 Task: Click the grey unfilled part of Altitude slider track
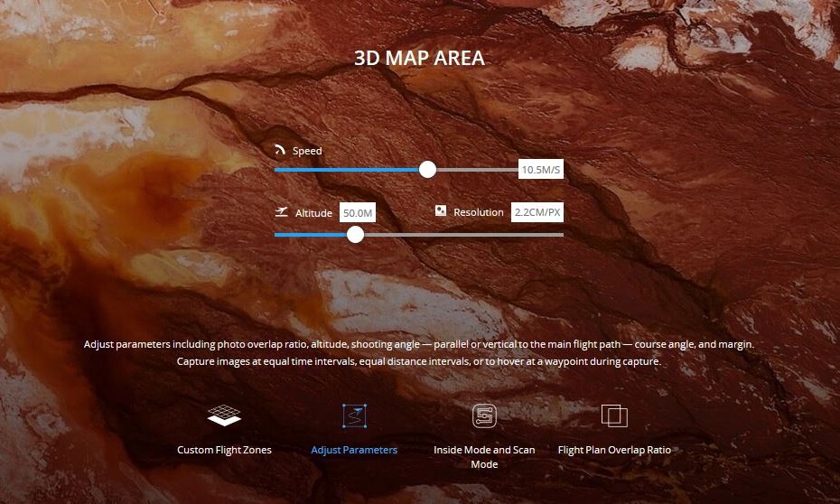click(x=463, y=235)
